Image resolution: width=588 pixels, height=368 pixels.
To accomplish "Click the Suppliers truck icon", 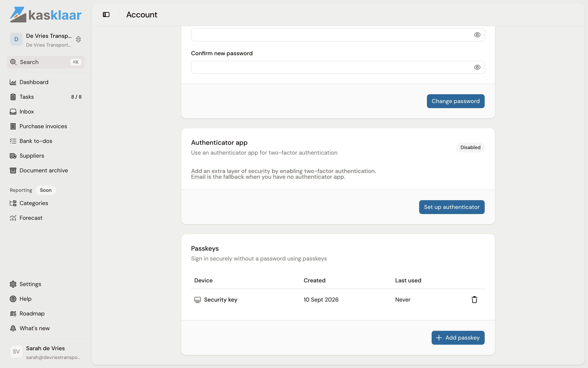I will tap(13, 156).
